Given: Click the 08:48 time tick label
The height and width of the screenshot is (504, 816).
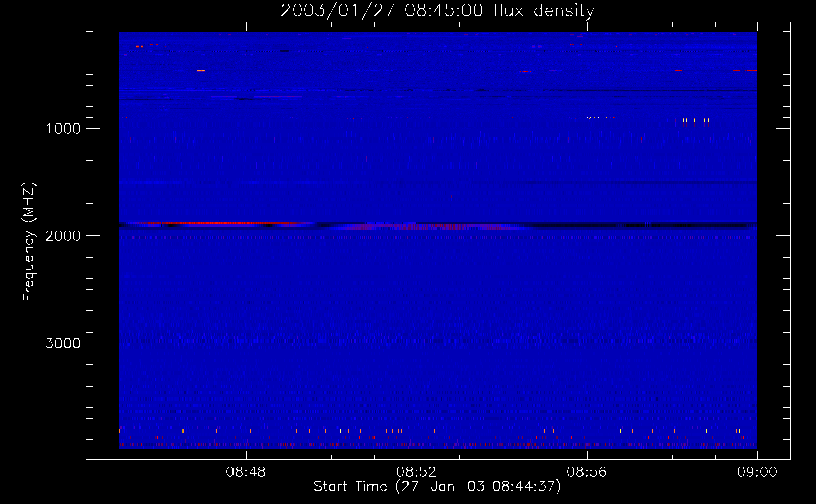Looking at the screenshot, I should 246,472.
